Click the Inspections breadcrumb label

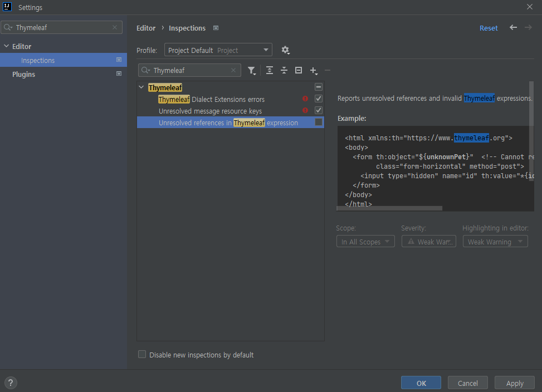187,28
